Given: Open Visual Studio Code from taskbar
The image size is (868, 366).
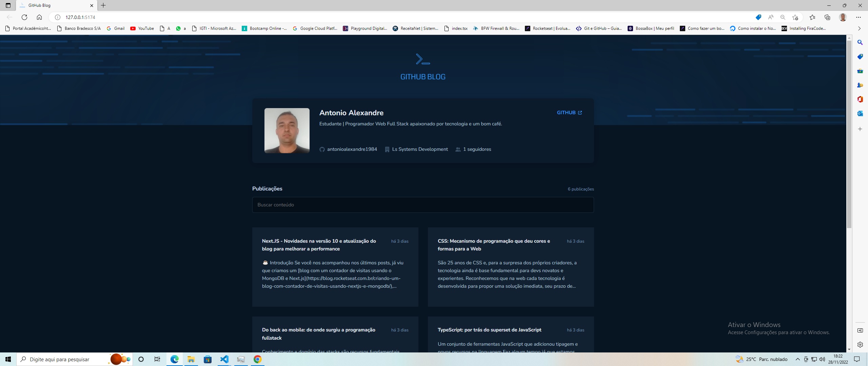Looking at the screenshot, I should click(x=224, y=359).
